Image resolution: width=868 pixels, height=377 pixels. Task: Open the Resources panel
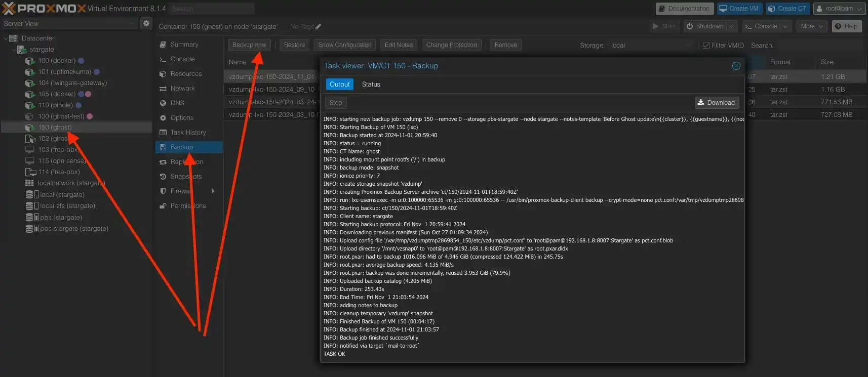tap(188, 74)
